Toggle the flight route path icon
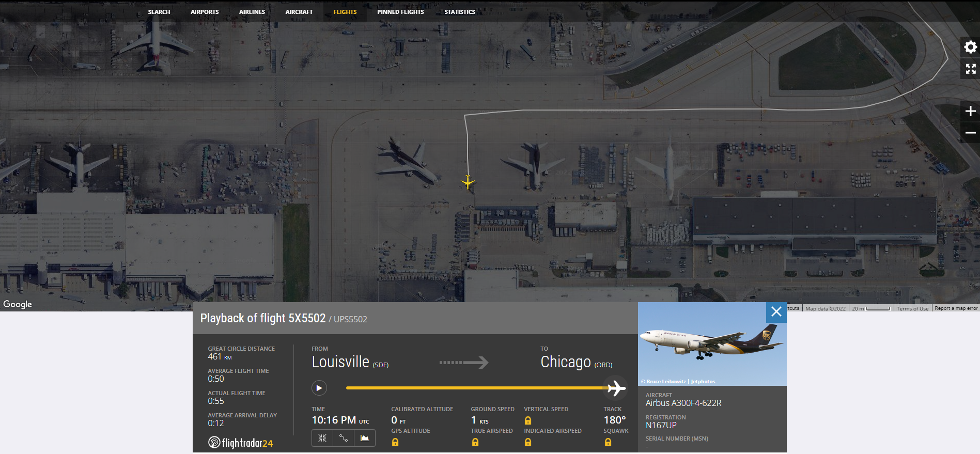980x454 pixels. tap(344, 438)
